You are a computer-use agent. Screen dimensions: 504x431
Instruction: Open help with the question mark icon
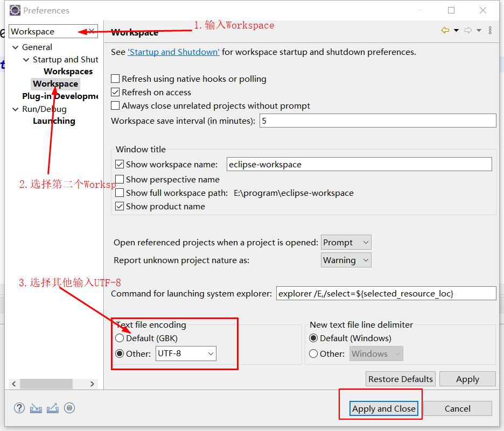[x=19, y=408]
